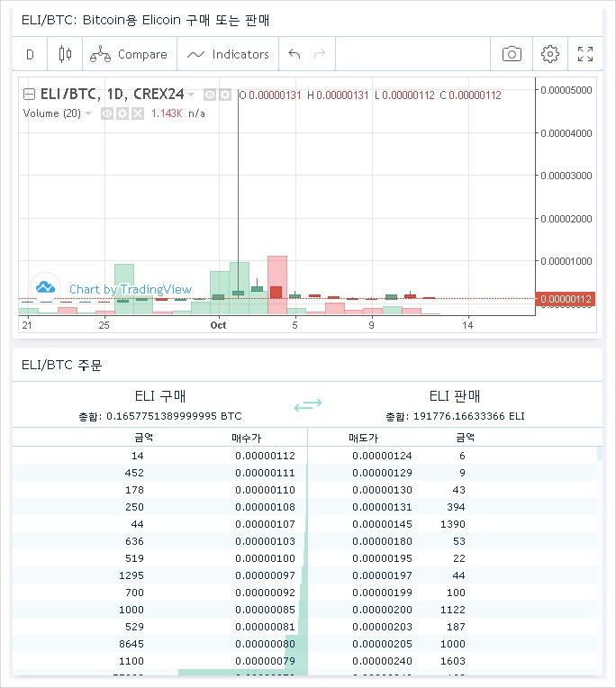The height and width of the screenshot is (688, 616).
Task: Undo the last chart action
Action: pyautogui.click(x=294, y=54)
